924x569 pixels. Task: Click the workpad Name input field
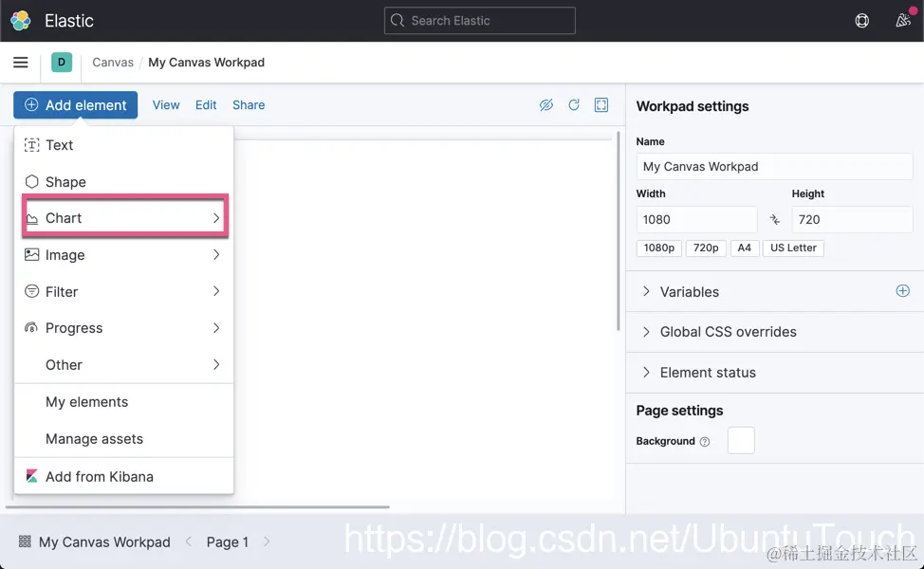tap(774, 167)
